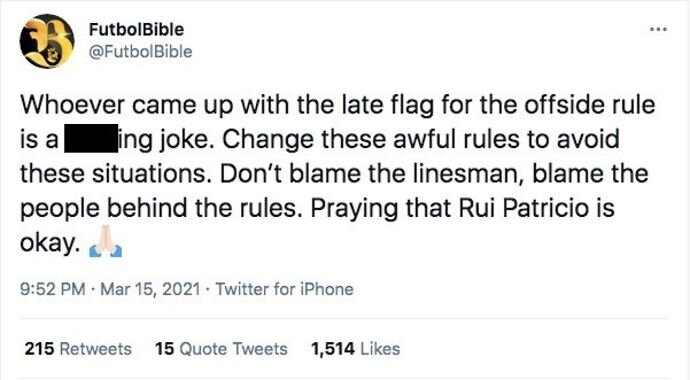Click the FutbolBible profile avatar
Viewport: 690px width, 380px height.
point(47,41)
